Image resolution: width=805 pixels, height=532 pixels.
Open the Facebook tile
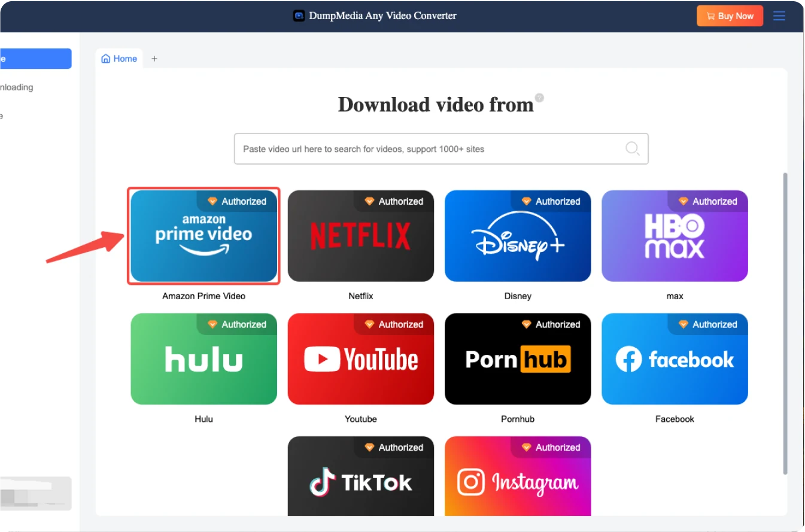675,359
